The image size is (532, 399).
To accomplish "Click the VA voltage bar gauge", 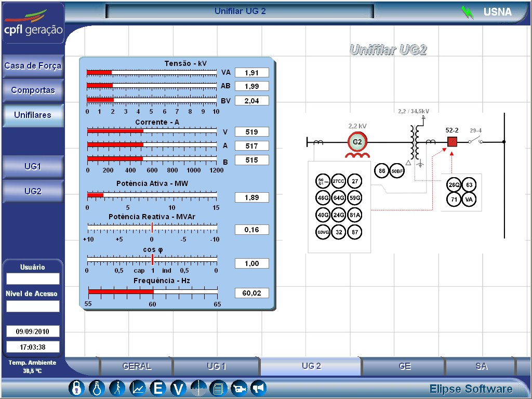I will 152,72.
